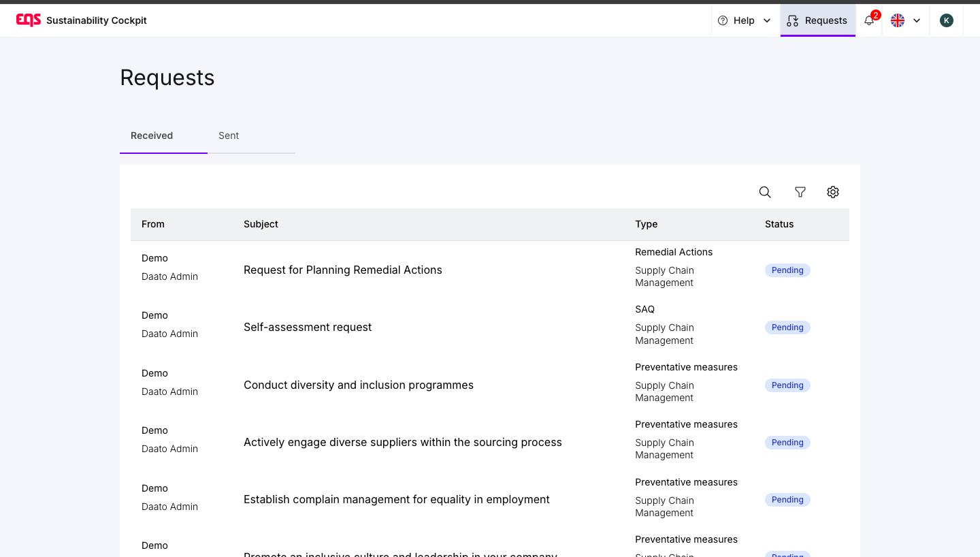Switch to the Sent tab

tap(229, 136)
